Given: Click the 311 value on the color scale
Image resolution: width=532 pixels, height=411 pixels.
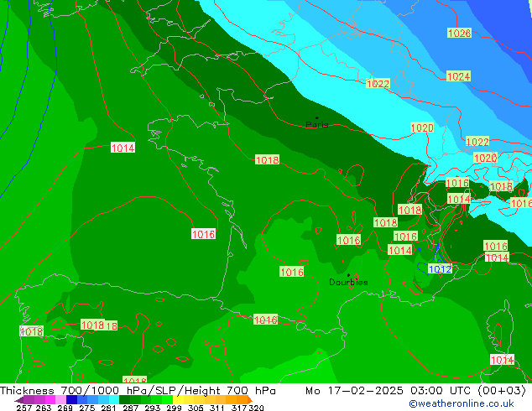Looking at the screenshot, I should (x=217, y=408).
